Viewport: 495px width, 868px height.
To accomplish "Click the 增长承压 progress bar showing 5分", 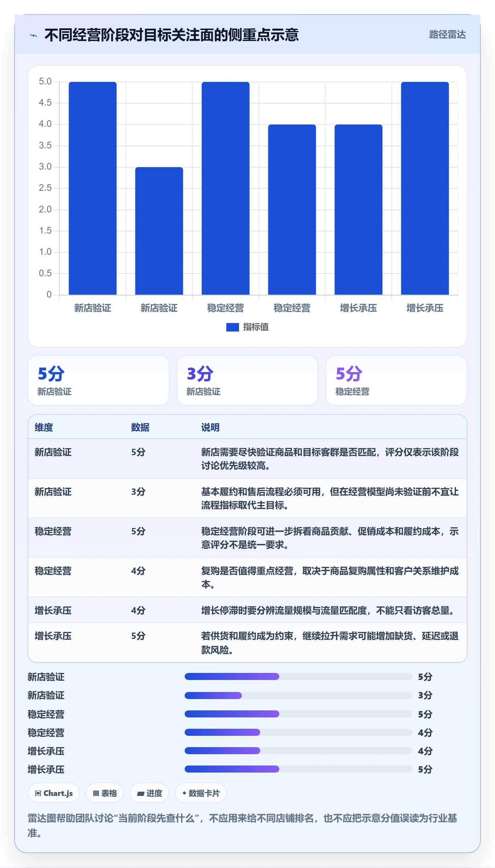I will point(298,769).
